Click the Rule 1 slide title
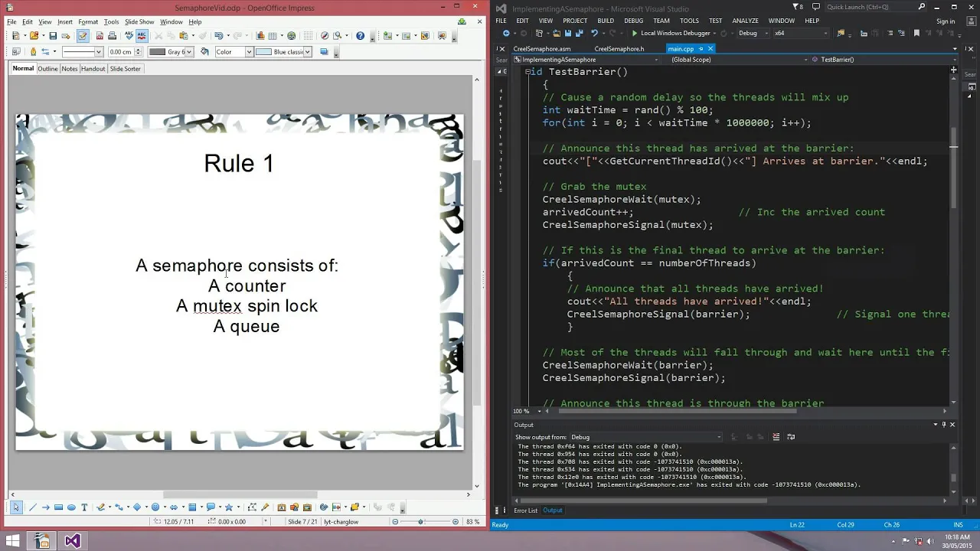This screenshot has height=551, width=980. click(239, 163)
